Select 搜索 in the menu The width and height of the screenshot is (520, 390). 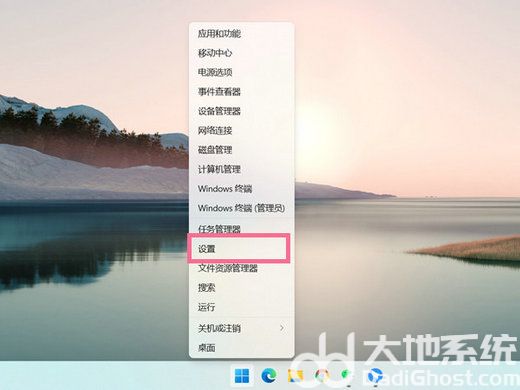tap(241, 287)
